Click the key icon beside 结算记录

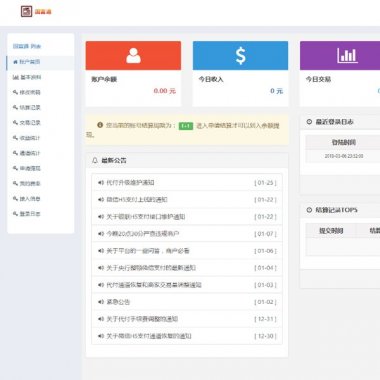15,107
